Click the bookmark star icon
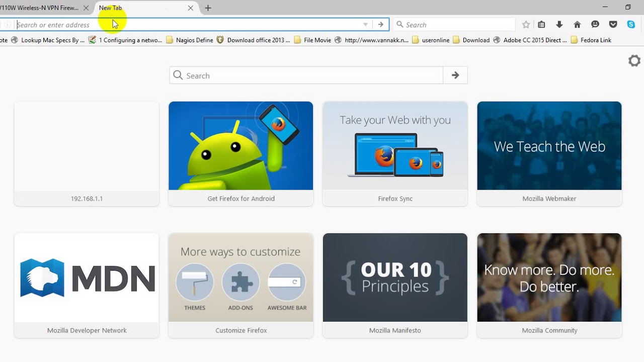The width and height of the screenshot is (644, 362). click(526, 25)
